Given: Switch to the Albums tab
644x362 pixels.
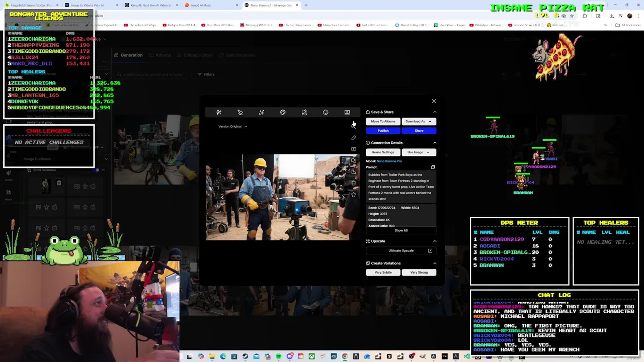Looking at the screenshot, I should point(160,55).
